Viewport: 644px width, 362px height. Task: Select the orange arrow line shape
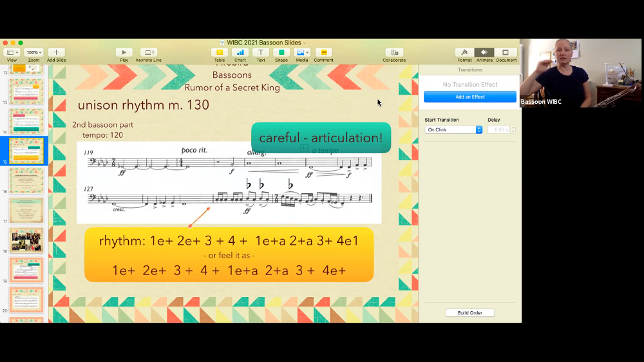199,217
